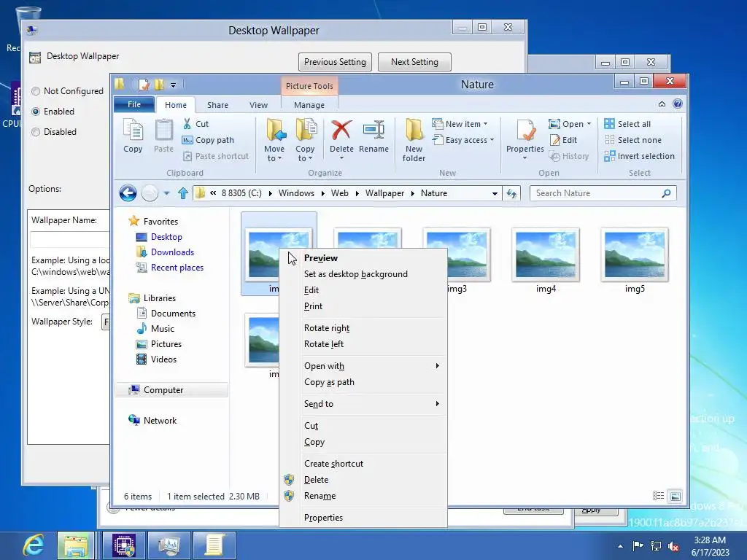Choose Preview in the context menu
The image size is (747, 560).
(321, 257)
